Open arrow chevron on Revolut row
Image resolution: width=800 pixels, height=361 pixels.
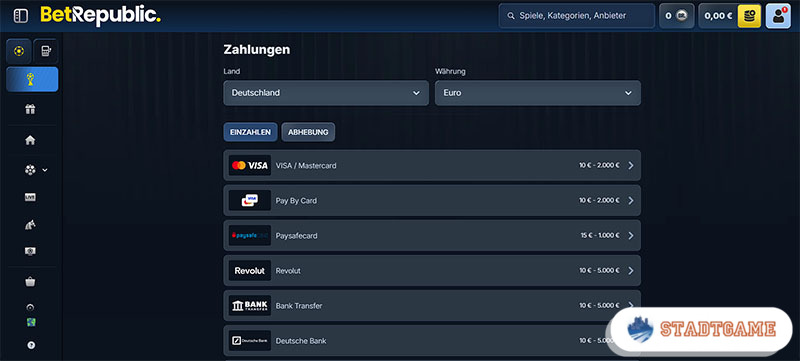pyautogui.click(x=631, y=270)
